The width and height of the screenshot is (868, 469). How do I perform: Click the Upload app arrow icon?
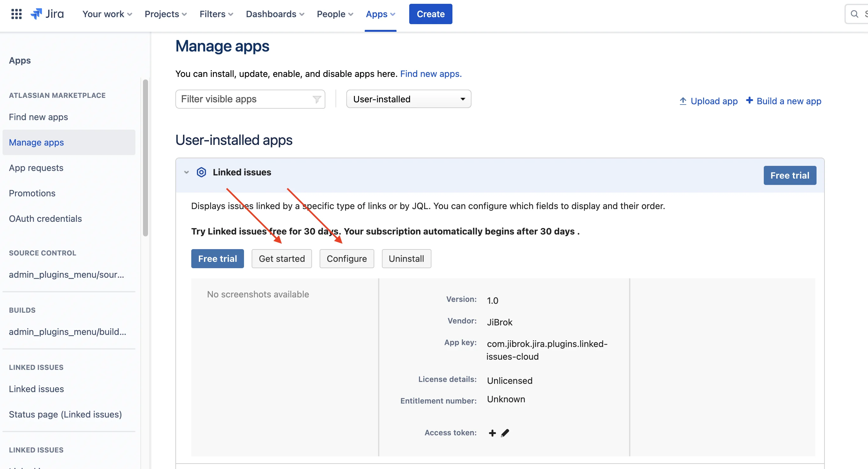(x=683, y=101)
